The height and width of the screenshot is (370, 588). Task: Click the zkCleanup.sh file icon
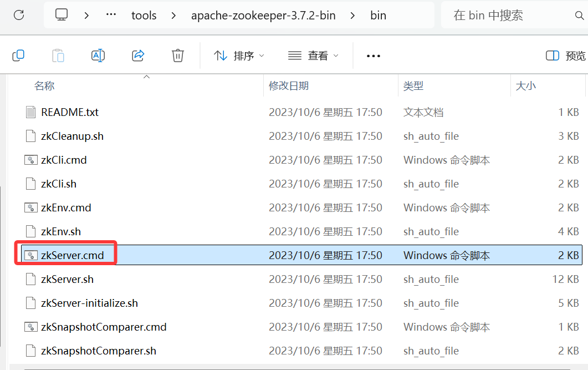point(30,136)
